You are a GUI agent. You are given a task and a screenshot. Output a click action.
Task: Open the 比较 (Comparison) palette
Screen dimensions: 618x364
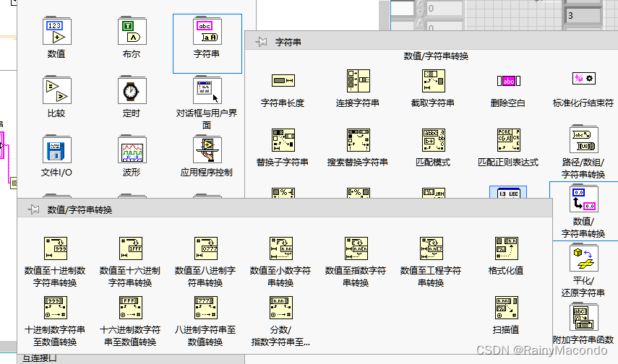[57, 90]
